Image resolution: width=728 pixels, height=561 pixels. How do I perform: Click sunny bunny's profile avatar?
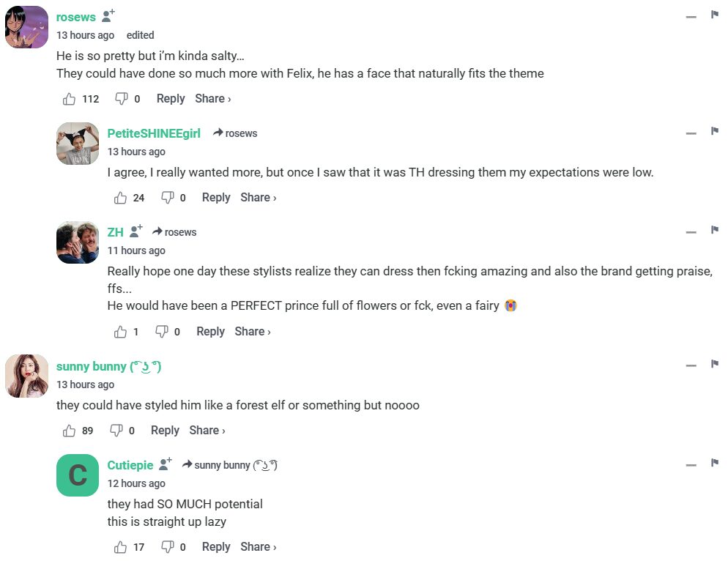point(27,376)
